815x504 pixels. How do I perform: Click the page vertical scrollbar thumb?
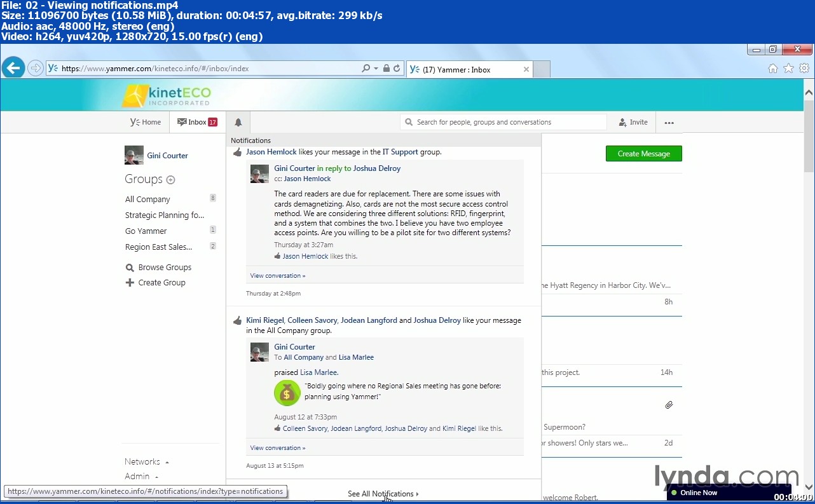pyautogui.click(x=809, y=136)
